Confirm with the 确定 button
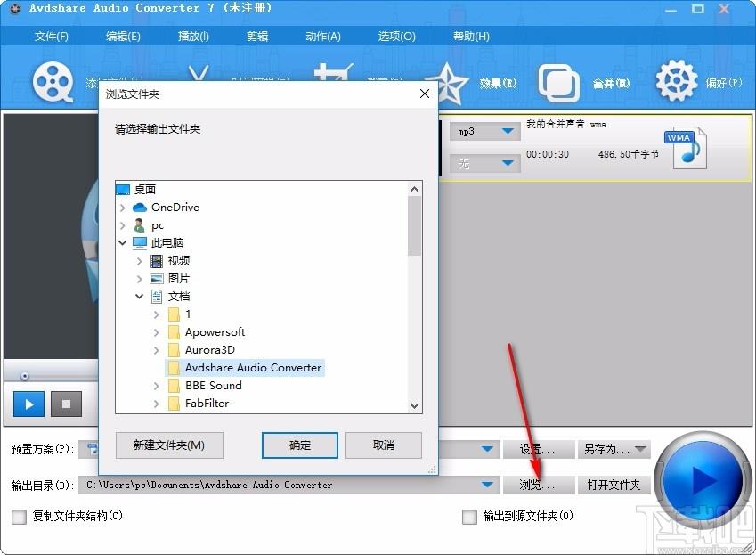Viewport: 756px width, 555px height. (x=300, y=445)
